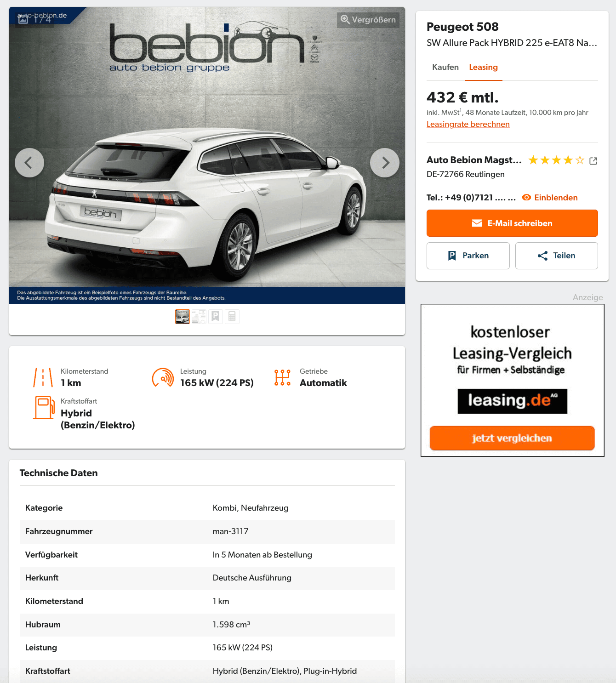Viewport: 616px width, 683px height.
Task: Select the calculator thumbnail below the gallery
Action: (x=232, y=317)
